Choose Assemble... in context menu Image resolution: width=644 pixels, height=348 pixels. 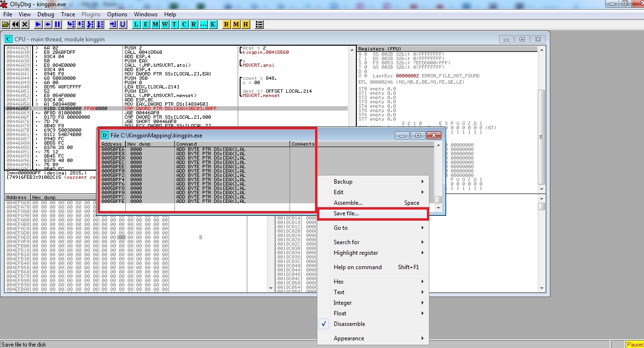click(x=373, y=203)
